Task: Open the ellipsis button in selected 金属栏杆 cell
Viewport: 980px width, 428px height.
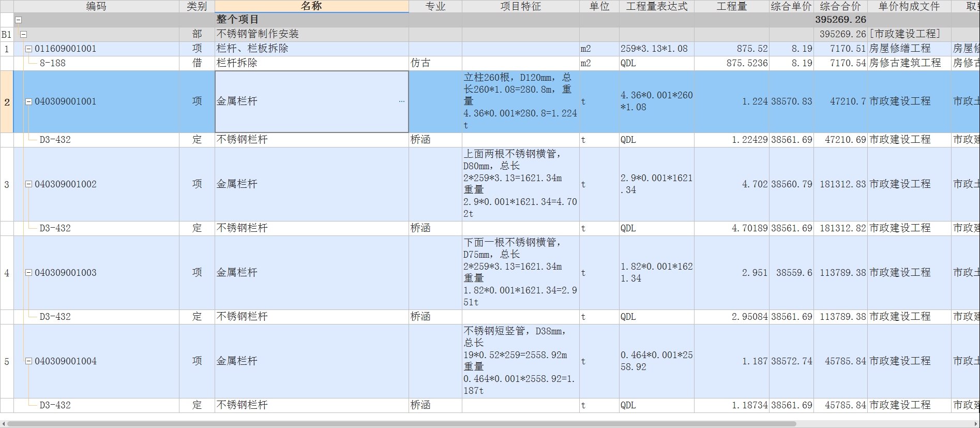Action: coord(402,101)
